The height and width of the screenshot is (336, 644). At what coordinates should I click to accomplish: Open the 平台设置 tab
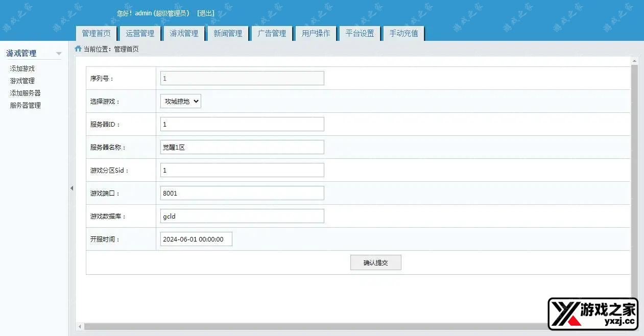[360, 34]
